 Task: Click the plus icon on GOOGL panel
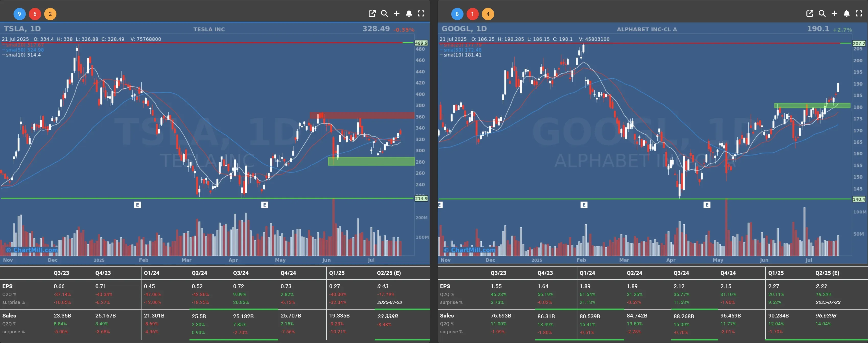coord(834,14)
